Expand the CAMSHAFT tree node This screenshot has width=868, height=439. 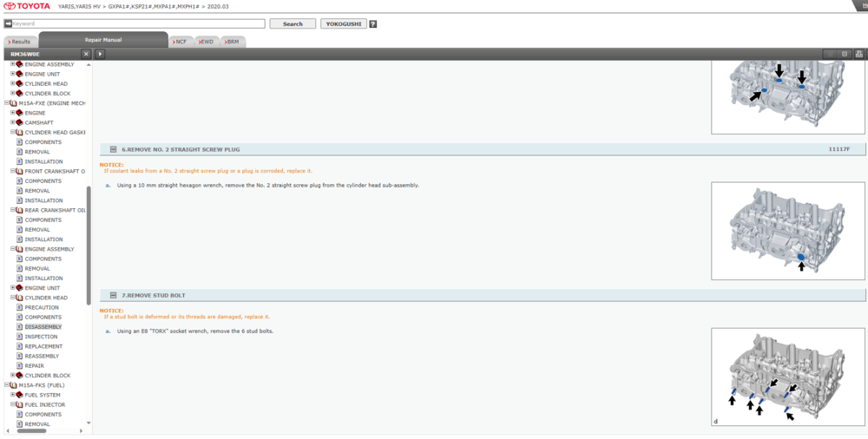(x=12, y=123)
